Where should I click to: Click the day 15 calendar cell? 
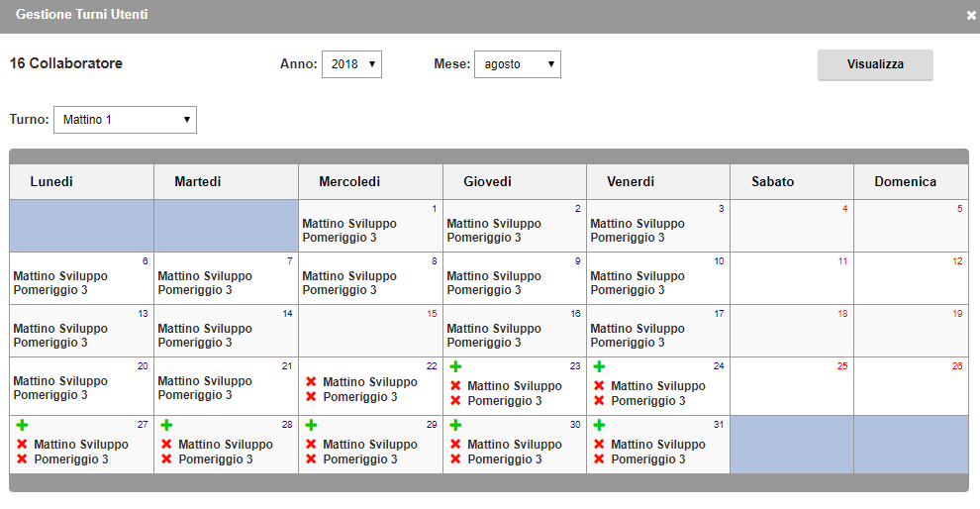pyautogui.click(x=370, y=331)
